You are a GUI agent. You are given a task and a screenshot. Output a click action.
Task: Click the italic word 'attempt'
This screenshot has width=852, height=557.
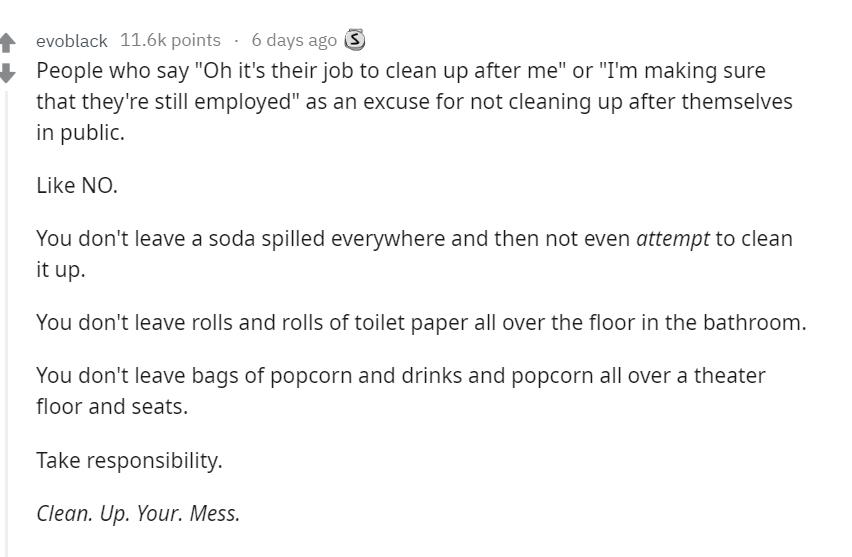tap(672, 239)
